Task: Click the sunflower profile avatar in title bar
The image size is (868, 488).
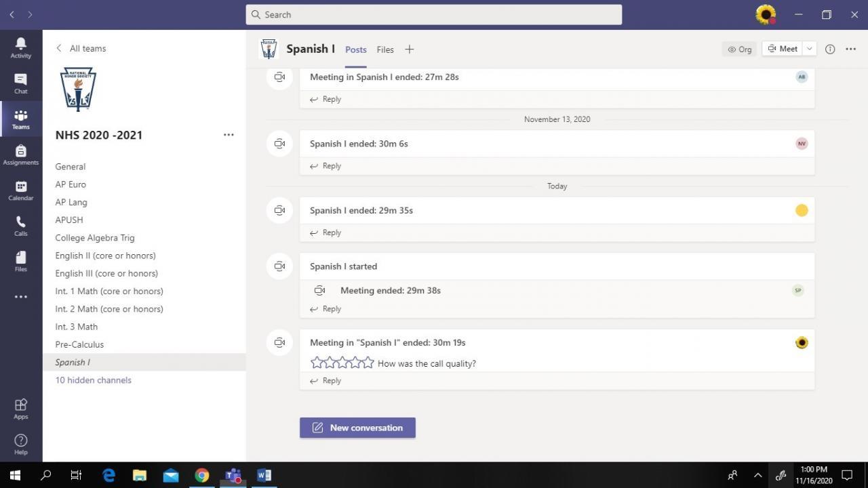Action: pyautogui.click(x=766, y=14)
